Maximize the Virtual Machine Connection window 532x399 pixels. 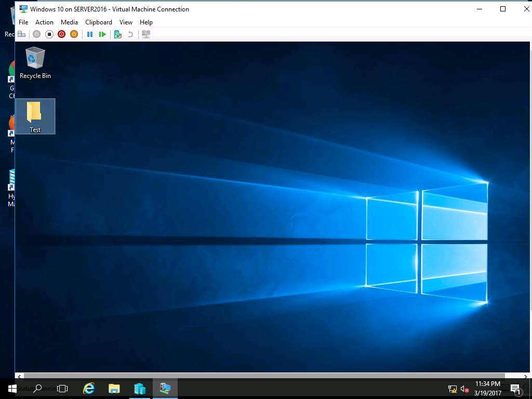coord(503,9)
